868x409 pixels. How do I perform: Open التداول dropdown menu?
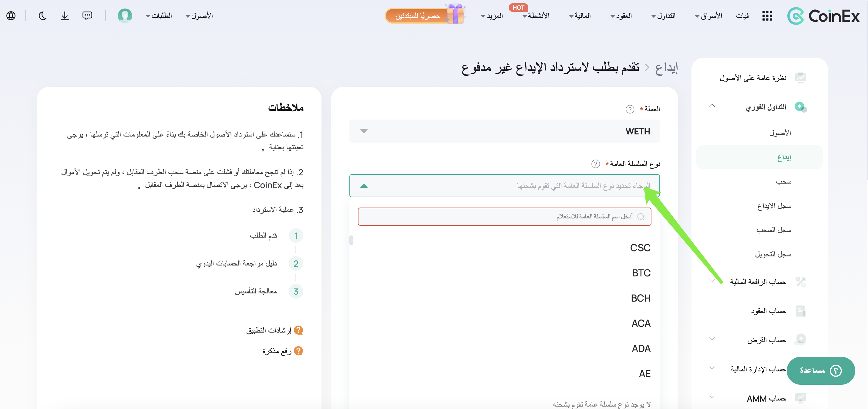click(663, 16)
